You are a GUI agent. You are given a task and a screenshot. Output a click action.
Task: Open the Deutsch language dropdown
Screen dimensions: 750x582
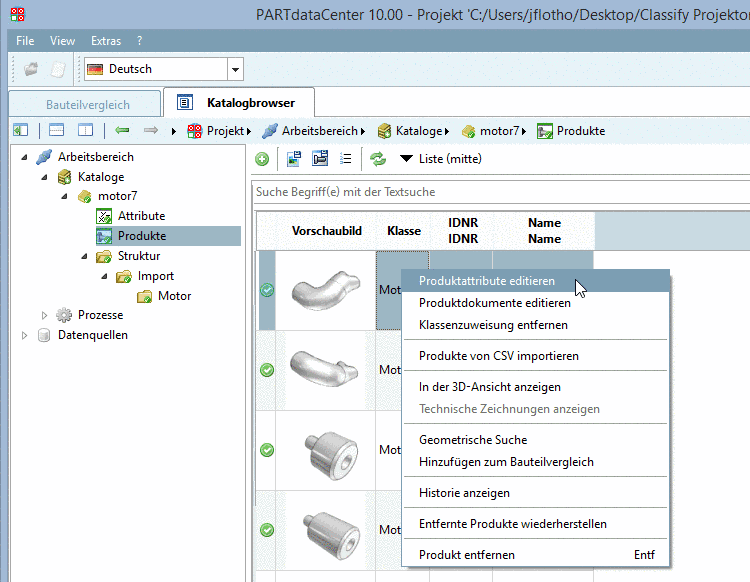[235, 69]
